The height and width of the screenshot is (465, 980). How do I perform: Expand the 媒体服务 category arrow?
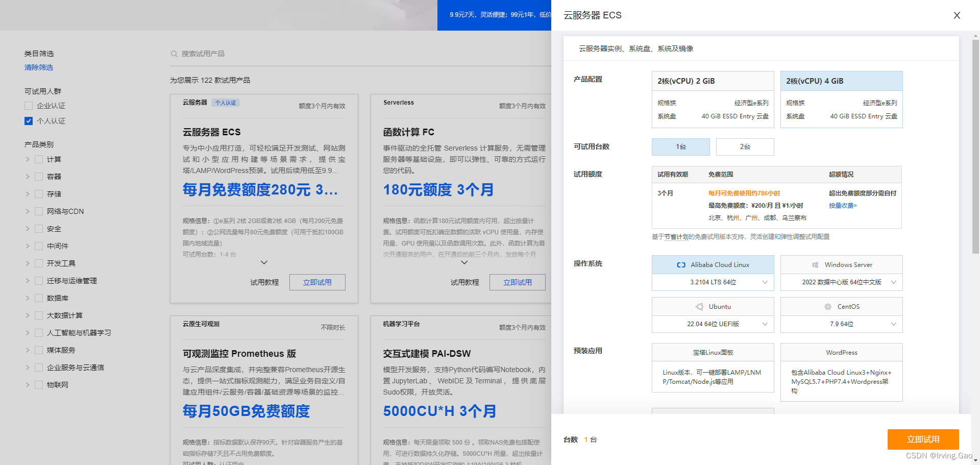[x=28, y=350]
